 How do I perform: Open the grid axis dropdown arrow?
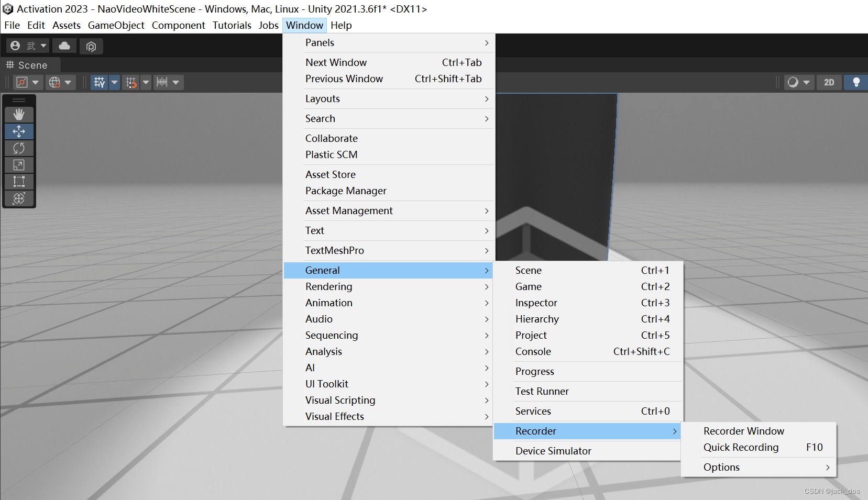click(115, 82)
